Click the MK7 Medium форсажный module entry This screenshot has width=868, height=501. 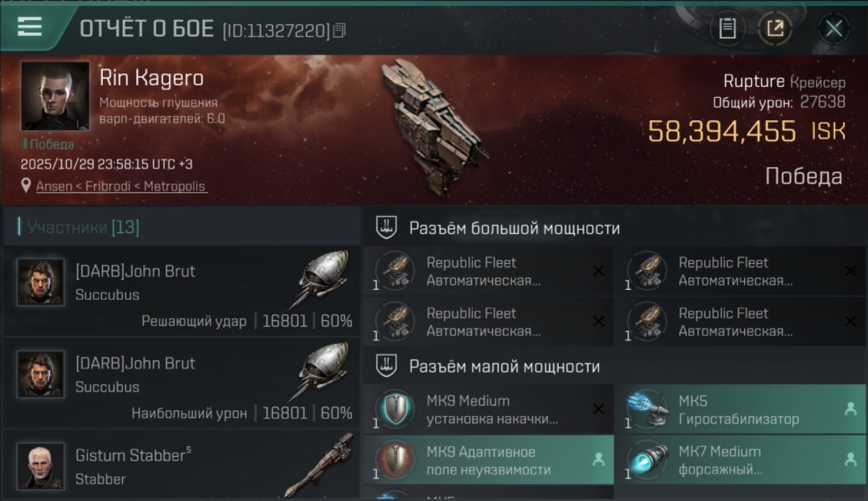740,460
